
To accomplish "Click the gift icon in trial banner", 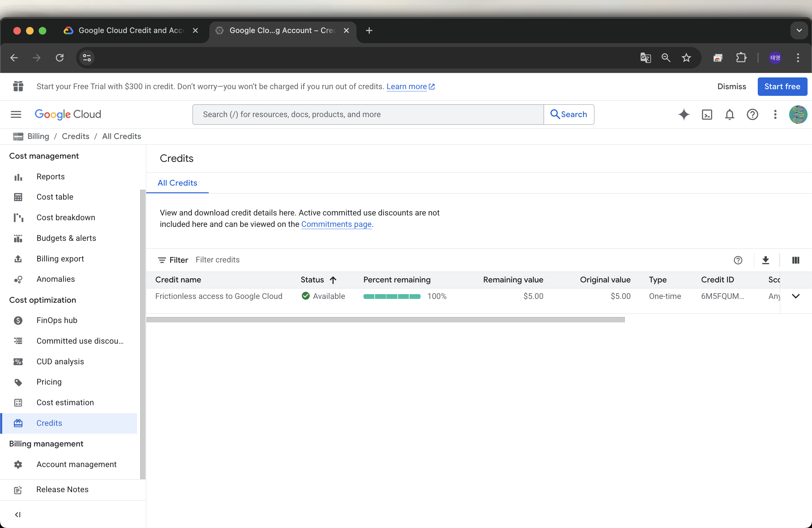I will tap(18, 86).
